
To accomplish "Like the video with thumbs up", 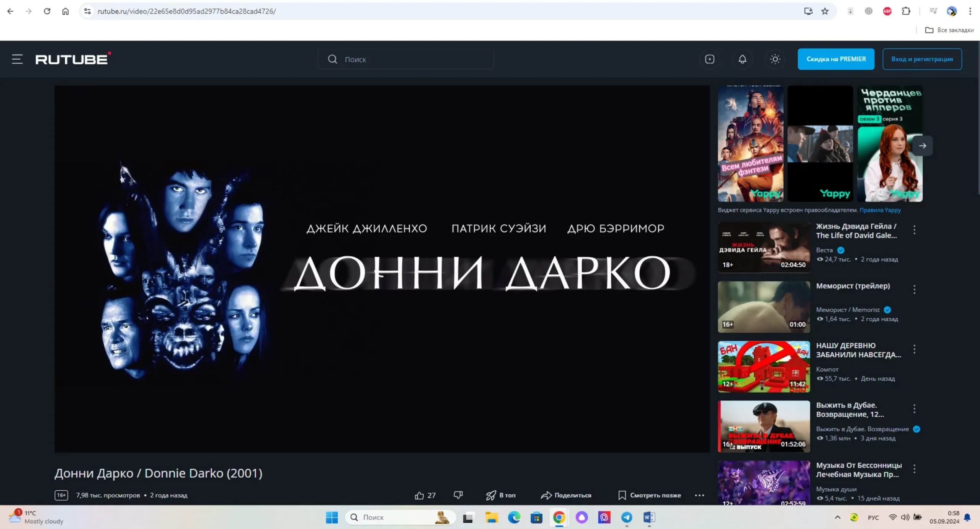I will coord(420,495).
